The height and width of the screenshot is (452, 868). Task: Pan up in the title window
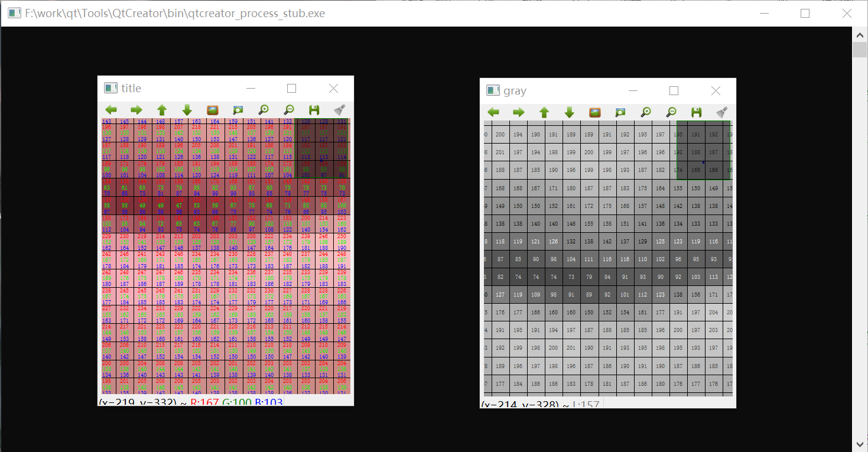pyautogui.click(x=162, y=110)
